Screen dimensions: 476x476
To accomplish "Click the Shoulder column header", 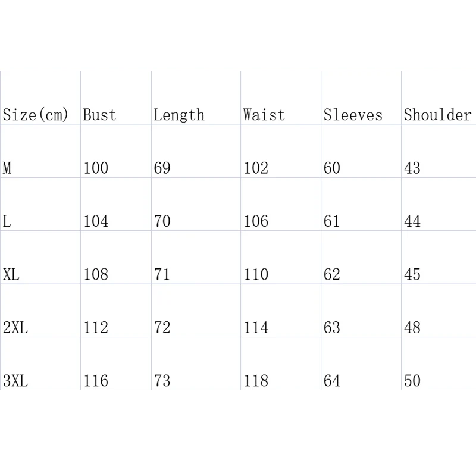I will pos(439,98).
